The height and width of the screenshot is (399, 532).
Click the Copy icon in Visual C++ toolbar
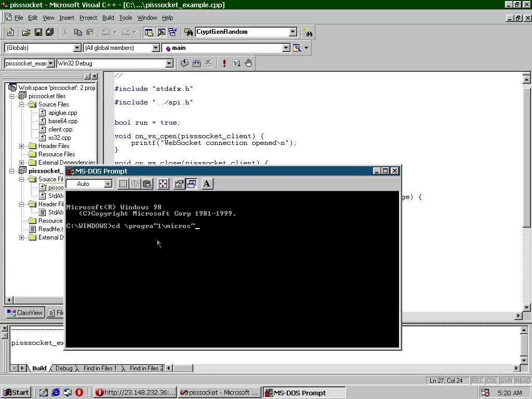click(x=78, y=32)
